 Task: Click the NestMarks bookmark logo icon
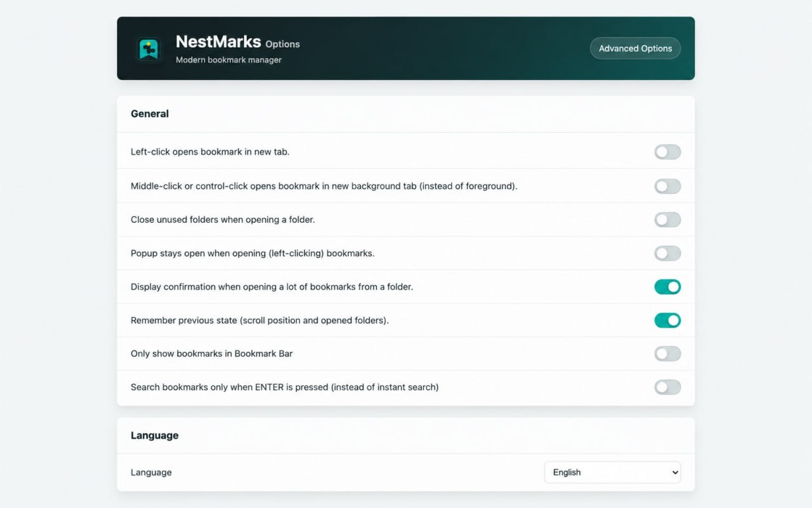[148, 49]
